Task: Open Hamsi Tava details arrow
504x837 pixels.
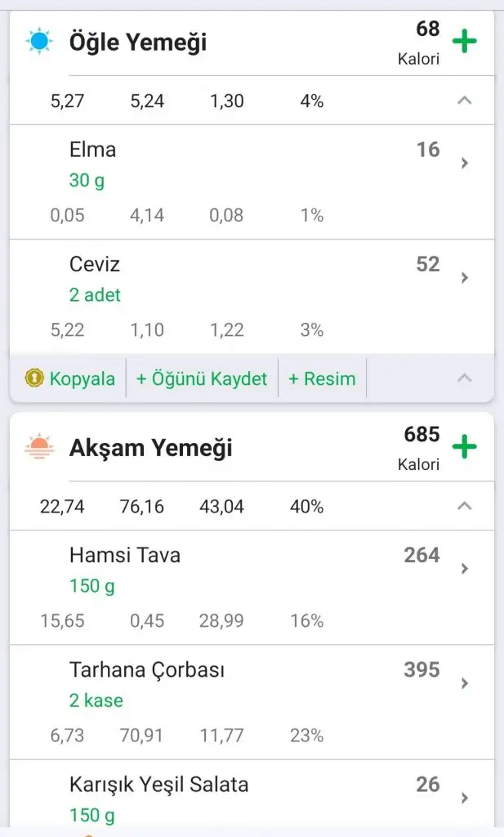Action: pos(465,569)
